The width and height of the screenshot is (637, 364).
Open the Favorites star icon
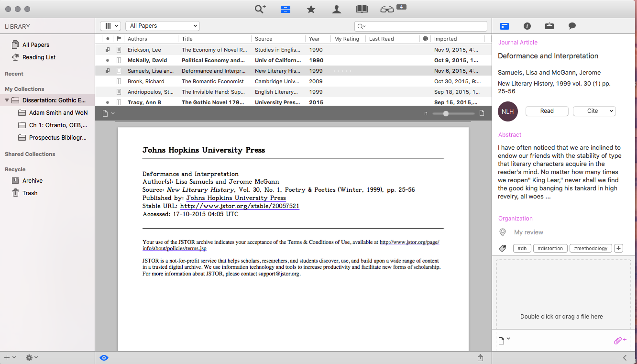311,9
